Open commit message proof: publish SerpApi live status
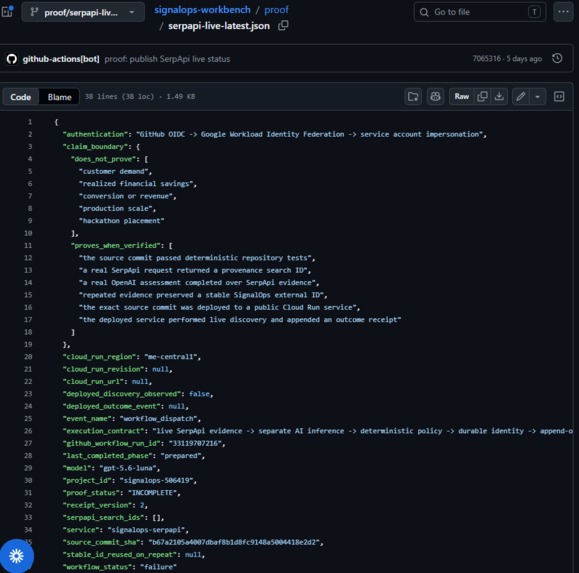579x573 pixels. [167, 59]
